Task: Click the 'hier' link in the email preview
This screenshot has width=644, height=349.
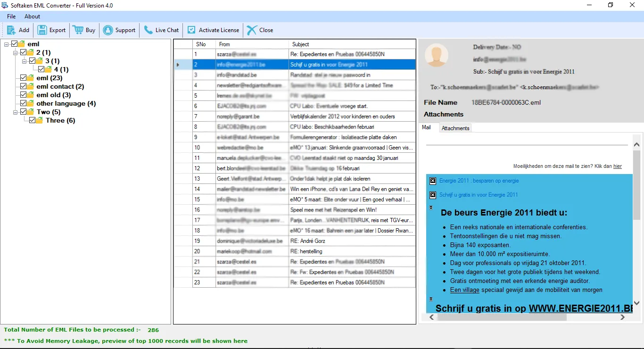Action: [x=618, y=166]
